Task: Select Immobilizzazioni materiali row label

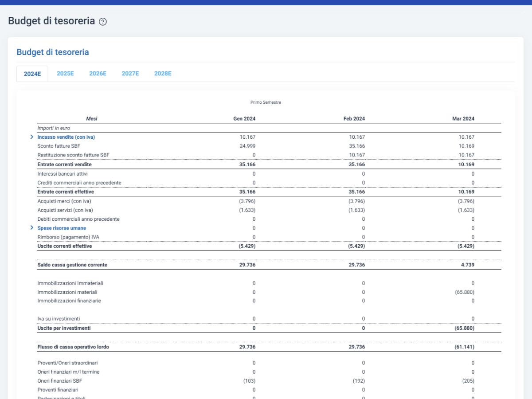Action: click(x=67, y=292)
